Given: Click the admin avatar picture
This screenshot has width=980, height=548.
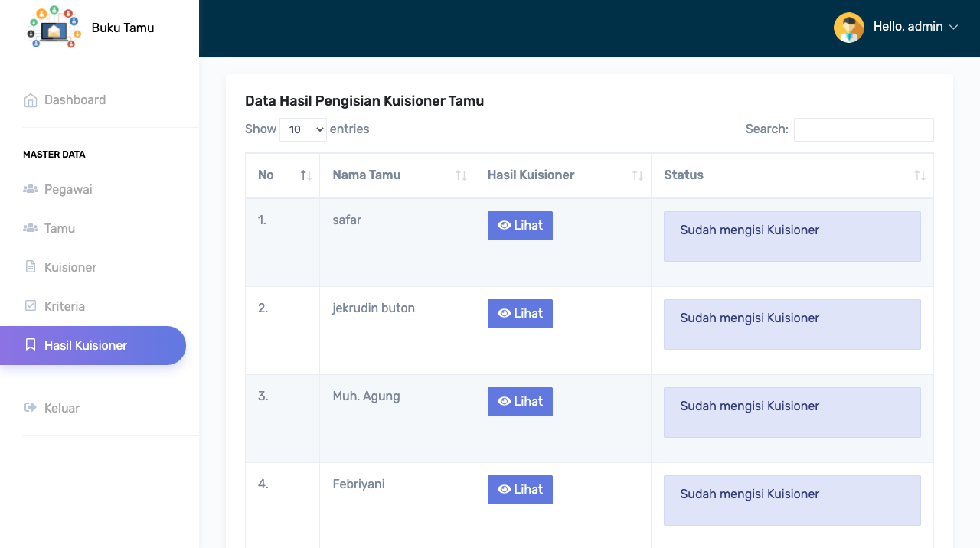Looking at the screenshot, I should click(x=849, y=28).
